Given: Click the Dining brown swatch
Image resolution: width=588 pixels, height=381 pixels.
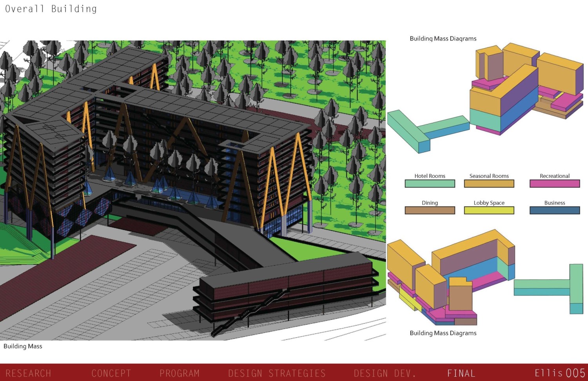Looking at the screenshot, I should coord(430,210).
